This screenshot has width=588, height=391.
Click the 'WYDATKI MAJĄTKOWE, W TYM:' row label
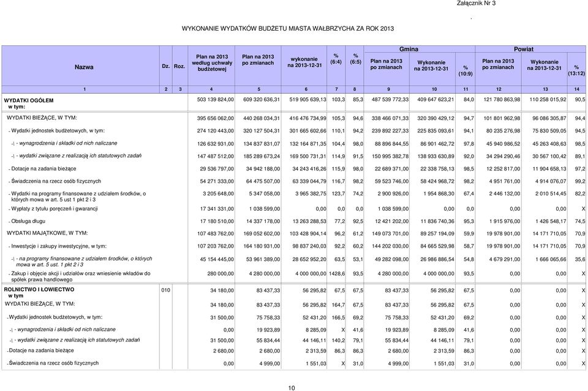(47, 233)
